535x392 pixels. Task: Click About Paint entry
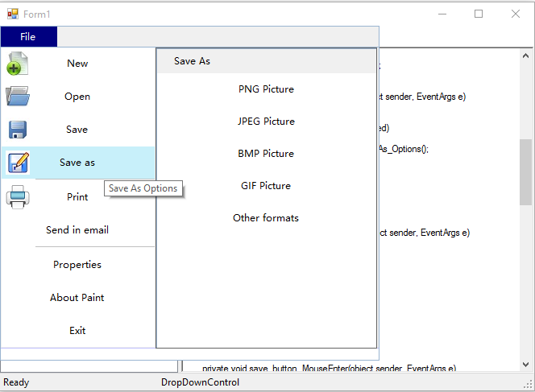[x=77, y=298]
